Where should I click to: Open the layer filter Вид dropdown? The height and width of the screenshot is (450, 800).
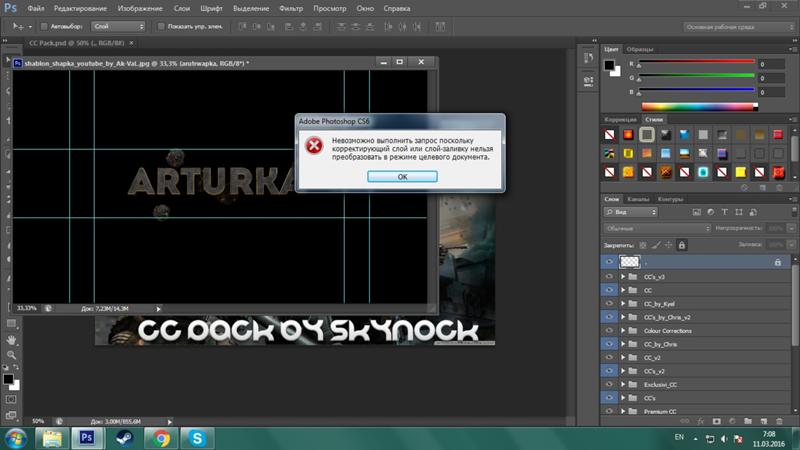pyautogui.click(x=631, y=212)
